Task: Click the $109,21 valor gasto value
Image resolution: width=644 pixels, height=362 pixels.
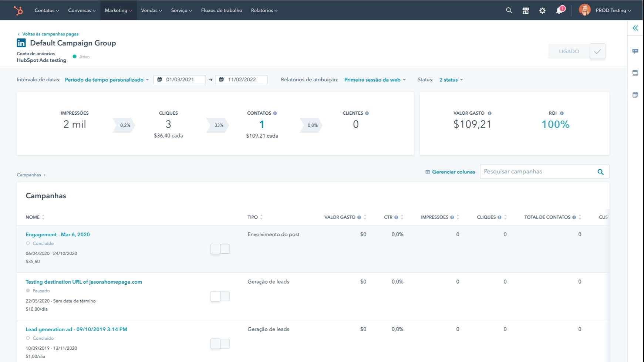Action: 472,124
